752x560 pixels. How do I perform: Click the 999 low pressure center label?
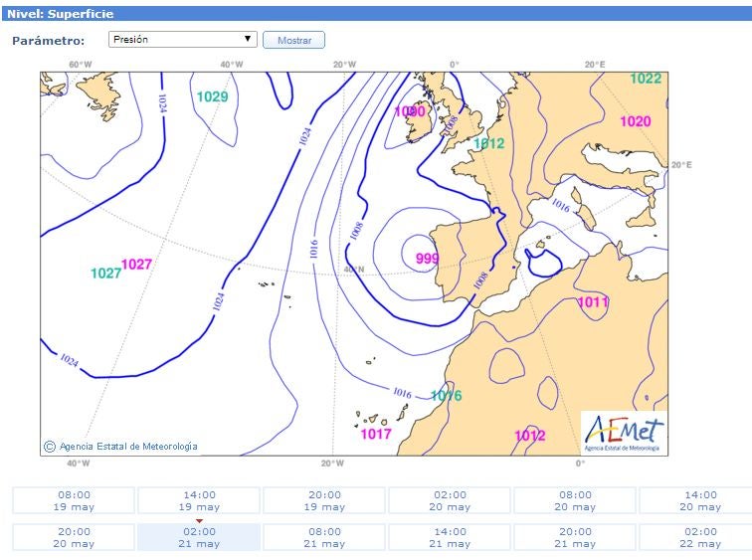427,259
